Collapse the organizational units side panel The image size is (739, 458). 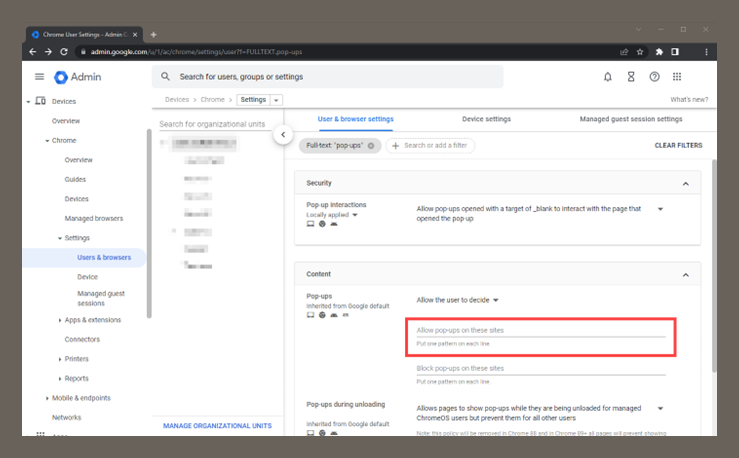(283, 134)
